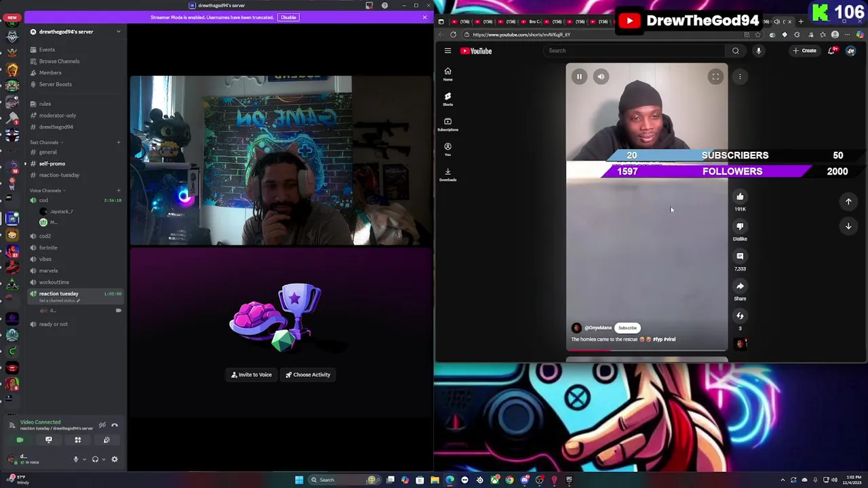Open the rules channel
The image size is (868, 488).
tap(45, 104)
